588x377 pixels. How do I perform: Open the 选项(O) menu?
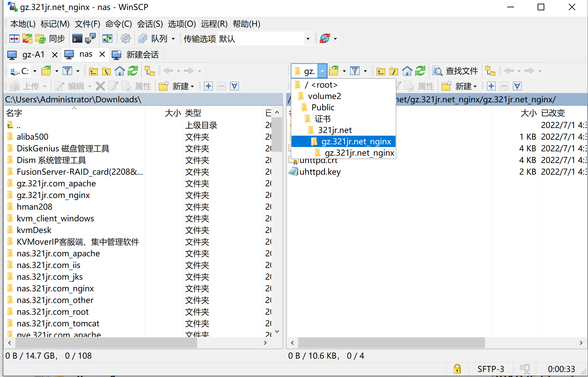[x=182, y=24]
